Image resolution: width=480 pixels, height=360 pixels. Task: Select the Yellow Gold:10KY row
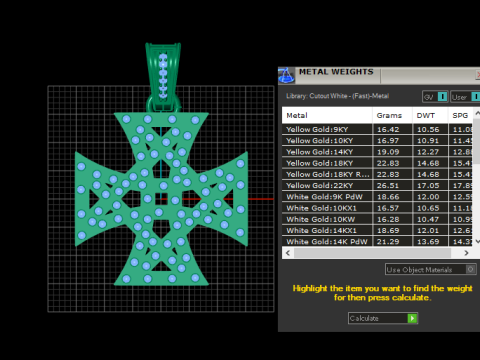tap(377, 141)
